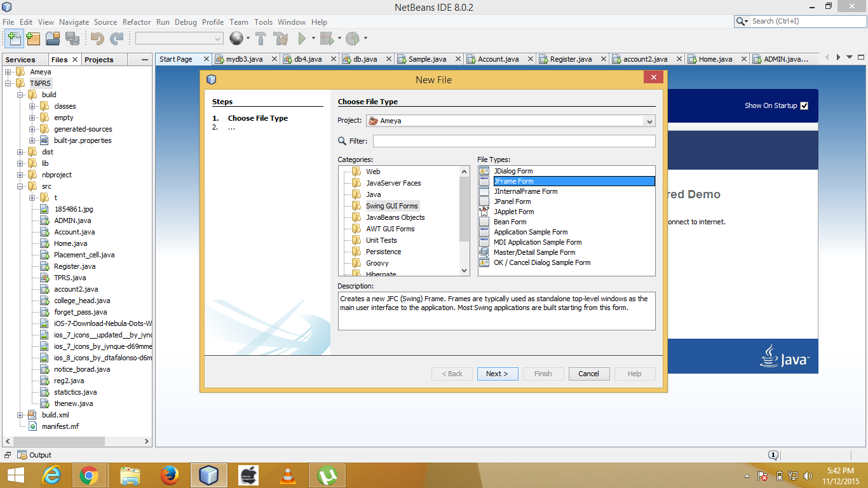The image size is (868, 488).
Task: Click the Save All toolbar icon
Action: 72,39
